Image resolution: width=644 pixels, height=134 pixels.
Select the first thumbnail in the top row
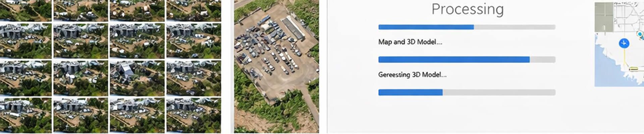tap(25, 10)
